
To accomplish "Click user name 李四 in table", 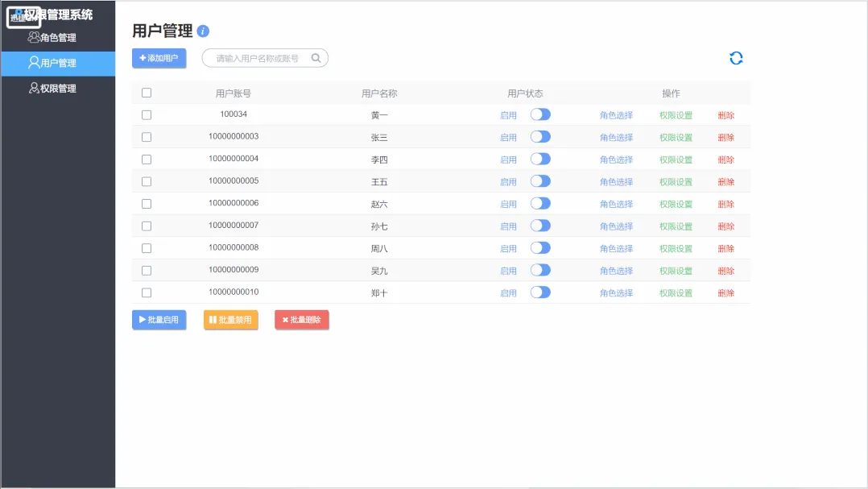I will point(379,160).
